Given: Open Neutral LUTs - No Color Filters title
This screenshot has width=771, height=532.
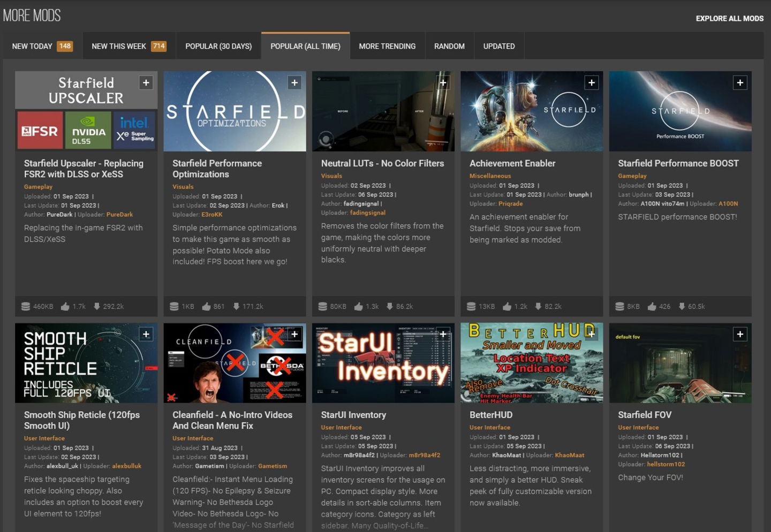Looking at the screenshot, I should pyautogui.click(x=382, y=163).
